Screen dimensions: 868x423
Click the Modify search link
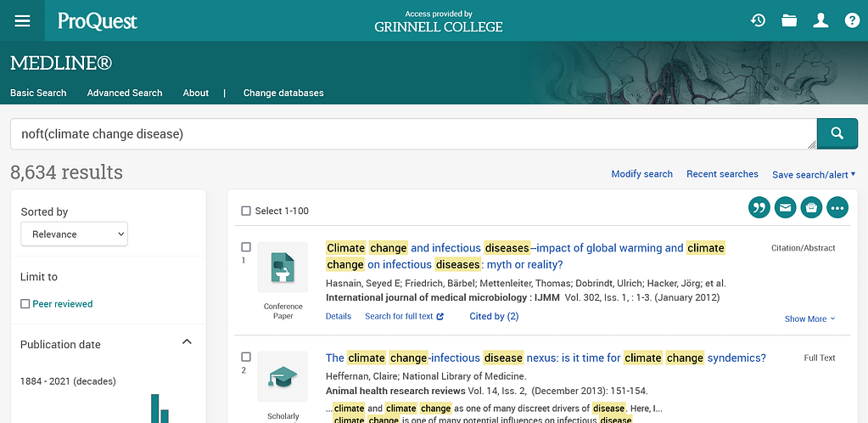click(641, 174)
